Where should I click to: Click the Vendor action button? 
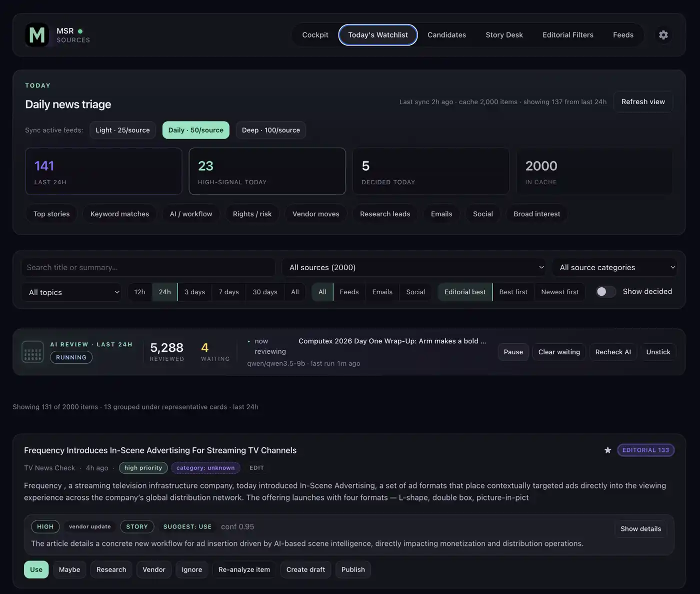[153, 569]
